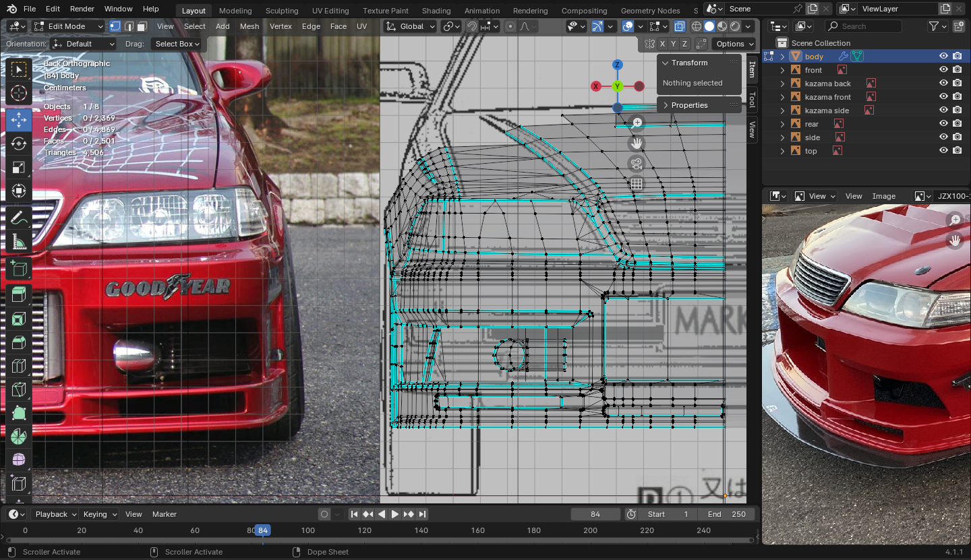Activate the Transform tool

19,191
